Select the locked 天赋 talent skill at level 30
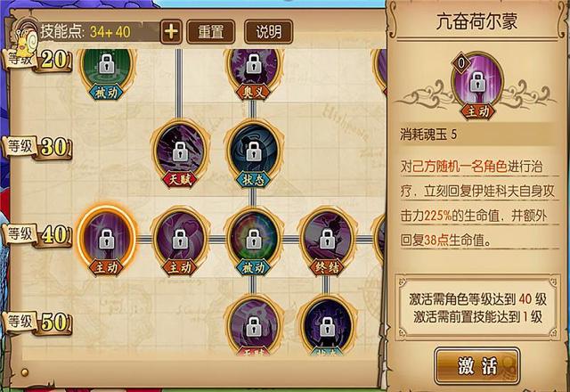The width and height of the screenshot is (570, 392). [x=180, y=152]
